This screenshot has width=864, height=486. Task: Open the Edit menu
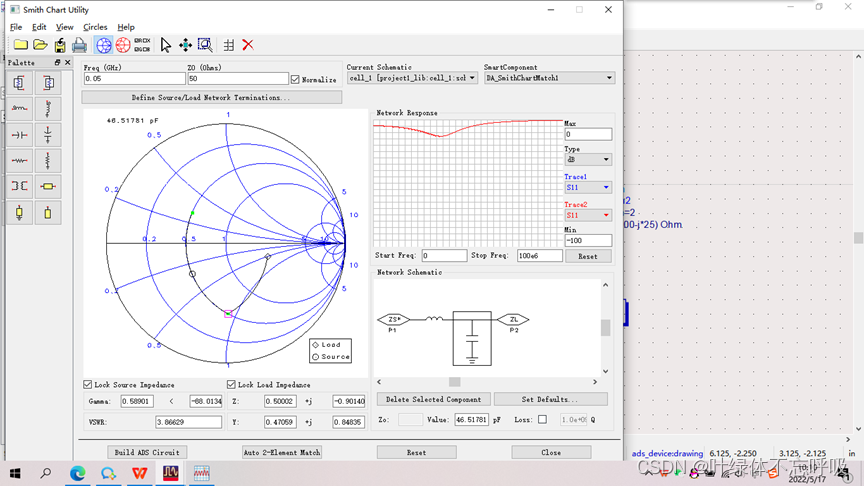39,27
